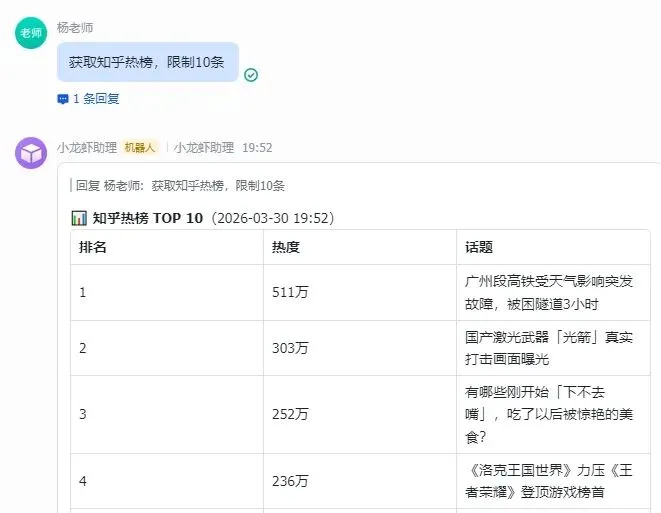661x513 pixels.
Task: Click the message bubble 获取知乎热榜，限制10条
Action: coord(148,62)
